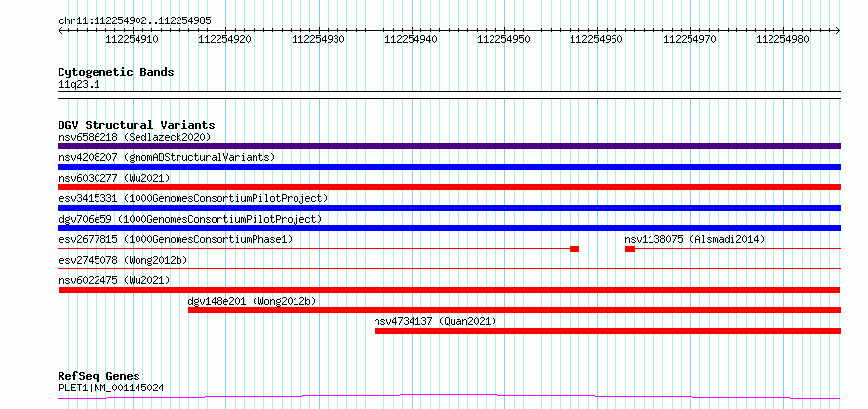Click the 112254950 ruler coordinate
The height and width of the screenshot is (409, 868).
(504, 39)
